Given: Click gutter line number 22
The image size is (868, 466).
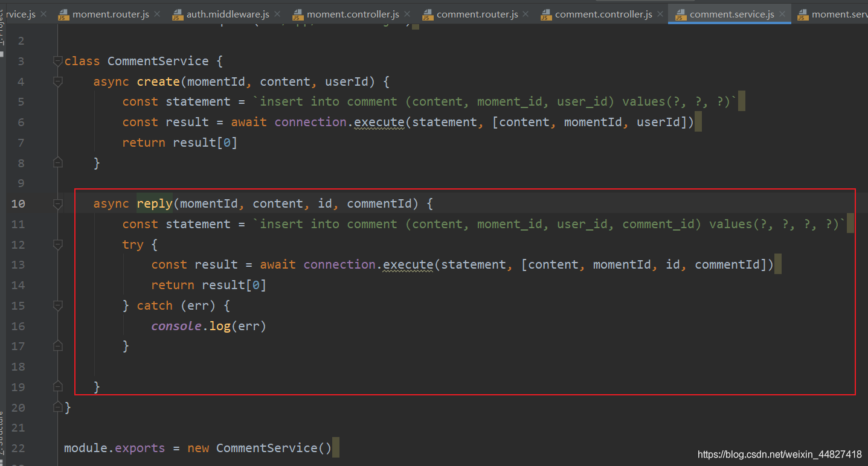Looking at the screenshot, I should (x=18, y=448).
